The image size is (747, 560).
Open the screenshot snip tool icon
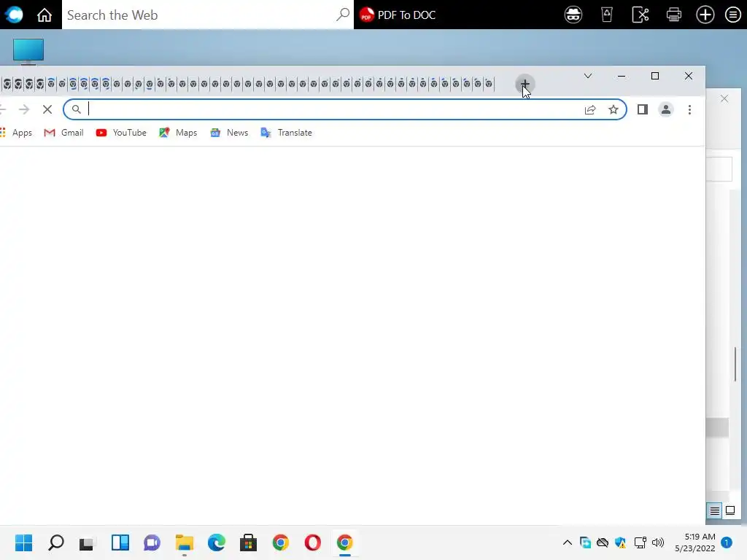640,15
